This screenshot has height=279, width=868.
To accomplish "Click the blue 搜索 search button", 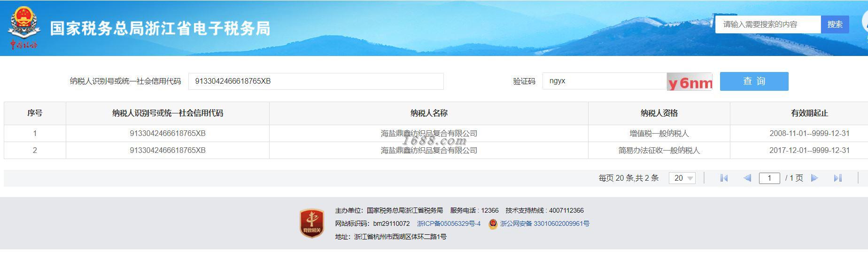I will point(835,24).
